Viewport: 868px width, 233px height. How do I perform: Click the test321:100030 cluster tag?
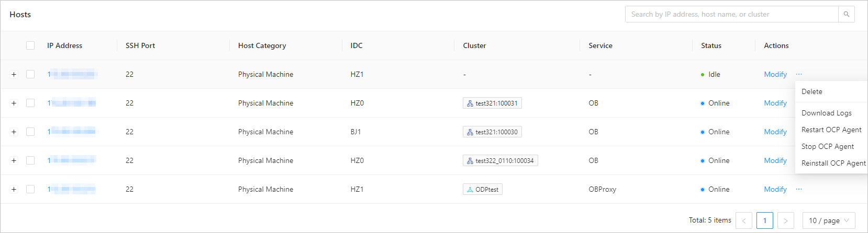click(492, 132)
